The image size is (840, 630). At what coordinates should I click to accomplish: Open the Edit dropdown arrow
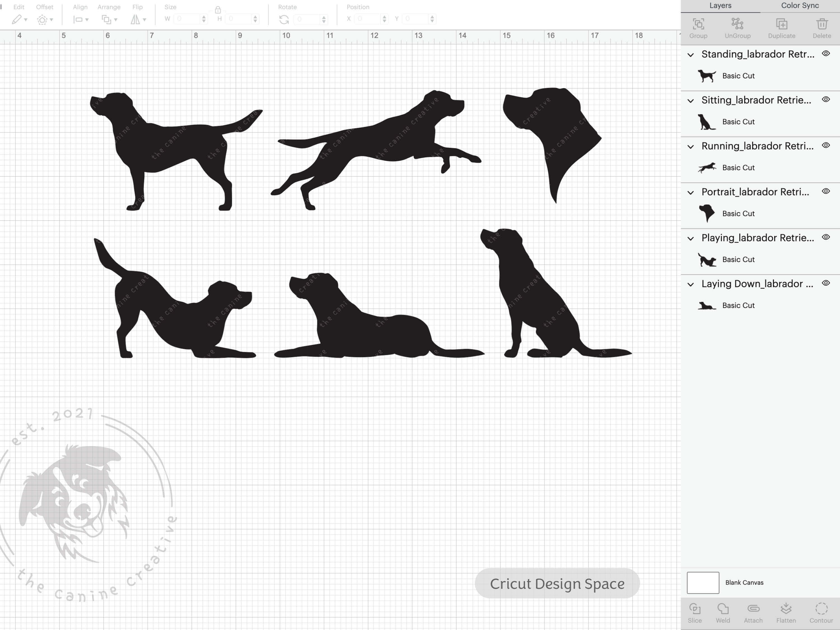26,20
